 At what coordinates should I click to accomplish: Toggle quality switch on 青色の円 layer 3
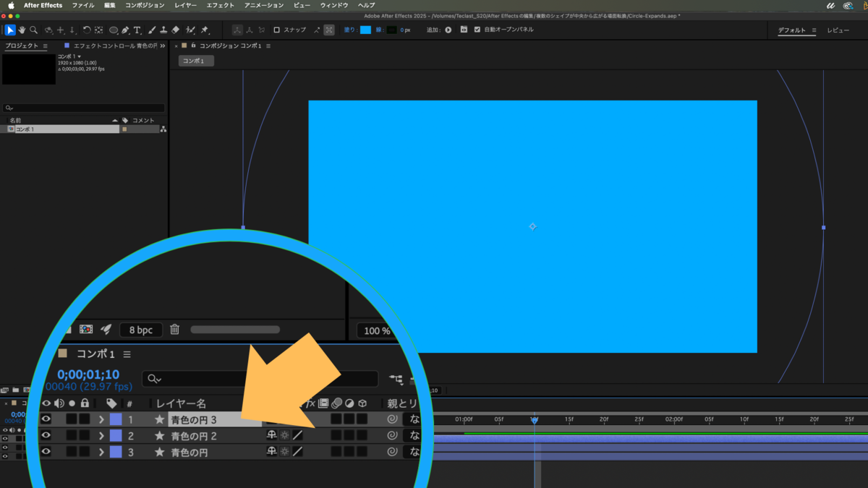coord(298,452)
